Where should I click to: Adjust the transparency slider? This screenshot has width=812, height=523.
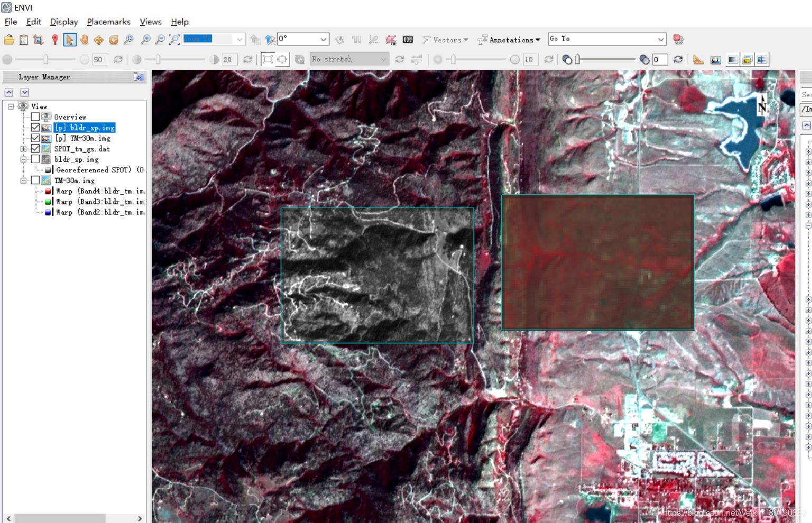tap(577, 59)
